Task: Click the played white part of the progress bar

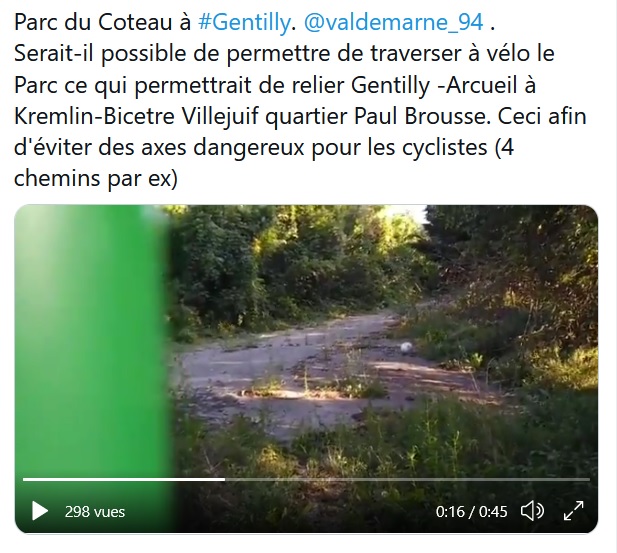Action: point(124,479)
